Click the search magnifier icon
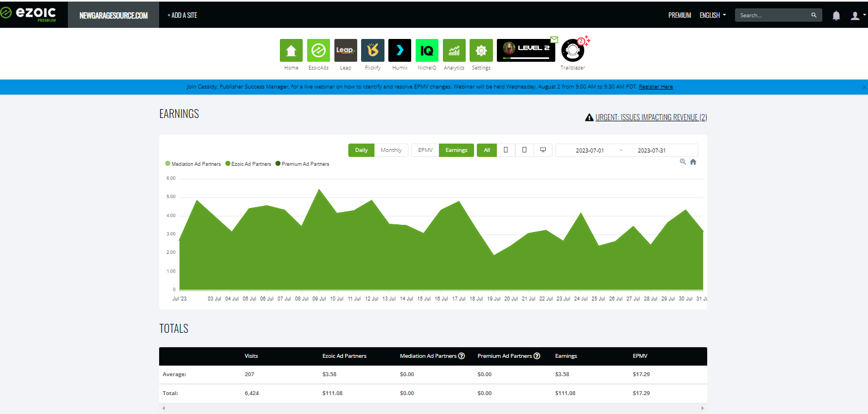868x414 pixels. tap(814, 16)
